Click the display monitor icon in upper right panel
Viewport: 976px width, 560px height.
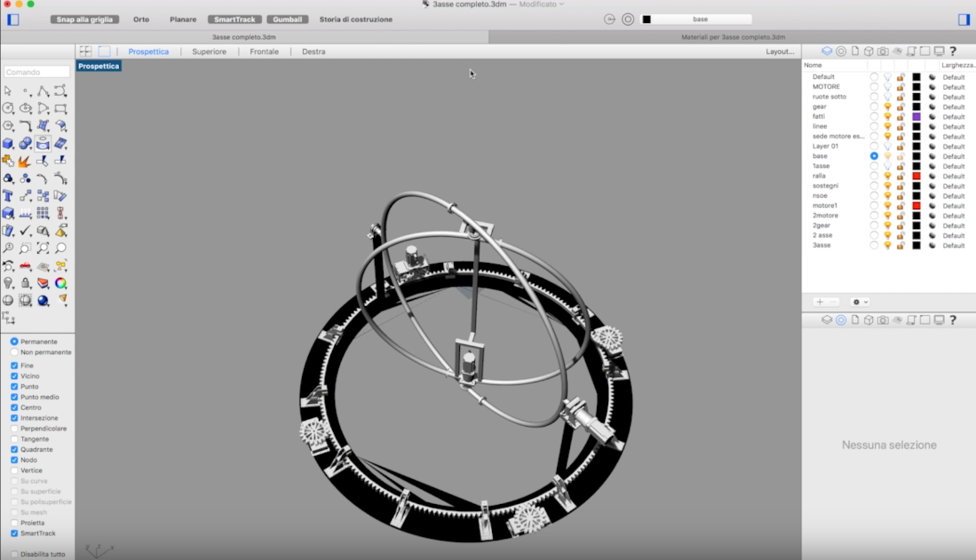(x=940, y=51)
